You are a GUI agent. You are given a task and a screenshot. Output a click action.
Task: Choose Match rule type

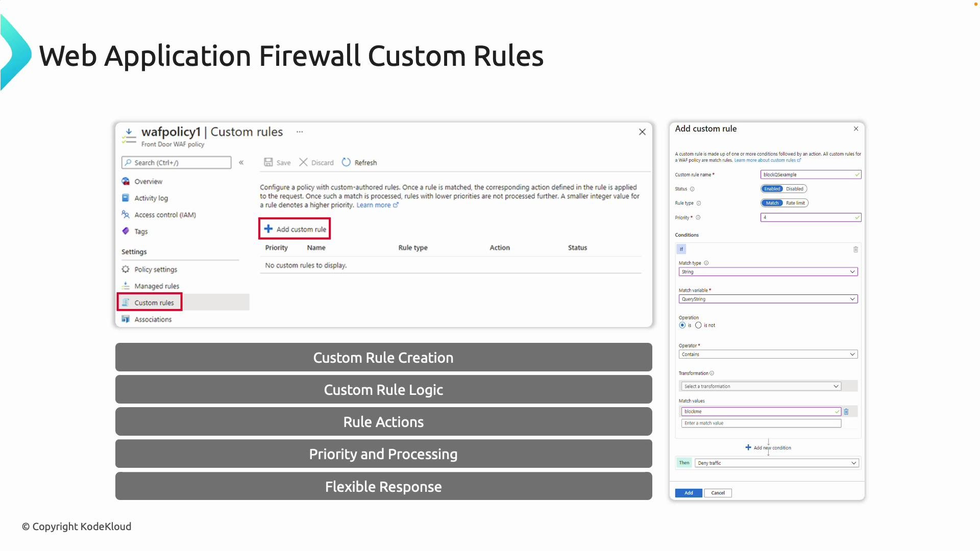(772, 203)
